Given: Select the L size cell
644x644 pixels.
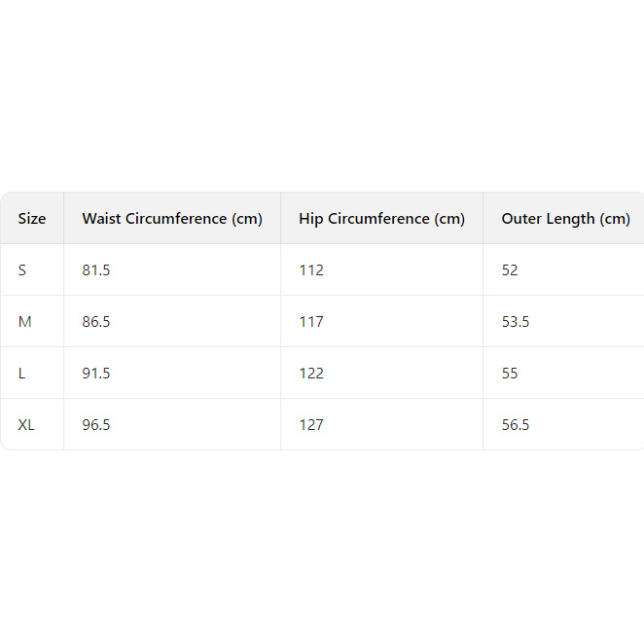Looking at the screenshot, I should (x=22, y=374).
